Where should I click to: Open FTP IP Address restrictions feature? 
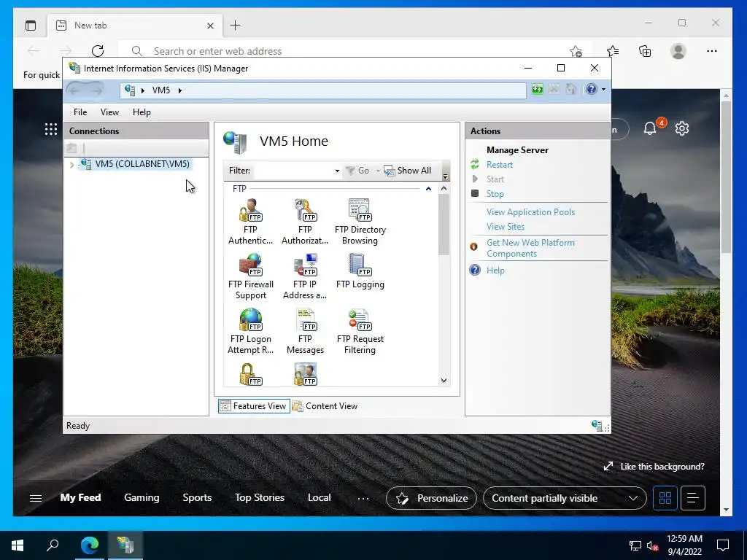coord(305,276)
